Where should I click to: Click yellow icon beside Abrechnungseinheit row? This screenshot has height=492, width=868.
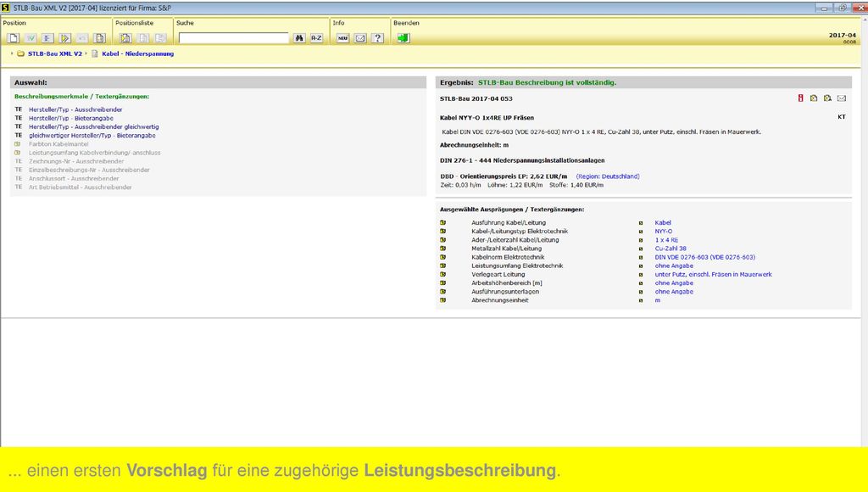point(442,300)
